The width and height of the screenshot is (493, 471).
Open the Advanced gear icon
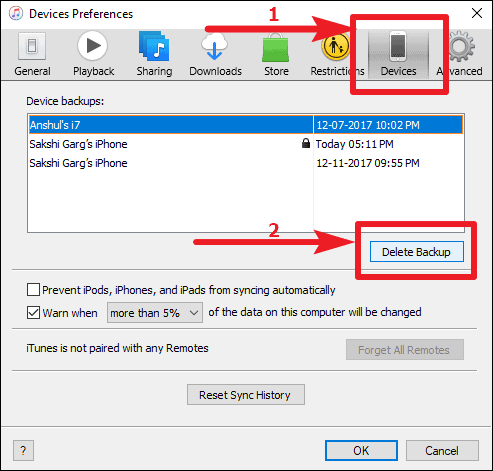(x=460, y=46)
